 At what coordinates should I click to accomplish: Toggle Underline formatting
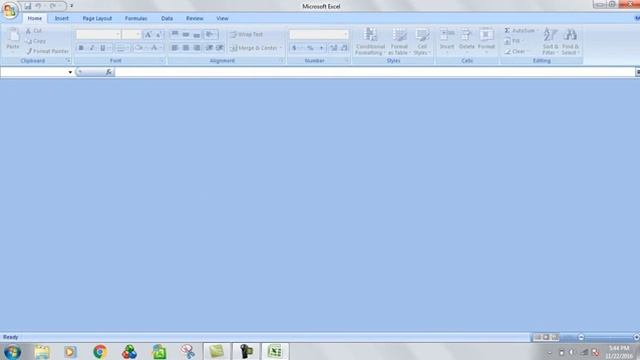coord(103,48)
